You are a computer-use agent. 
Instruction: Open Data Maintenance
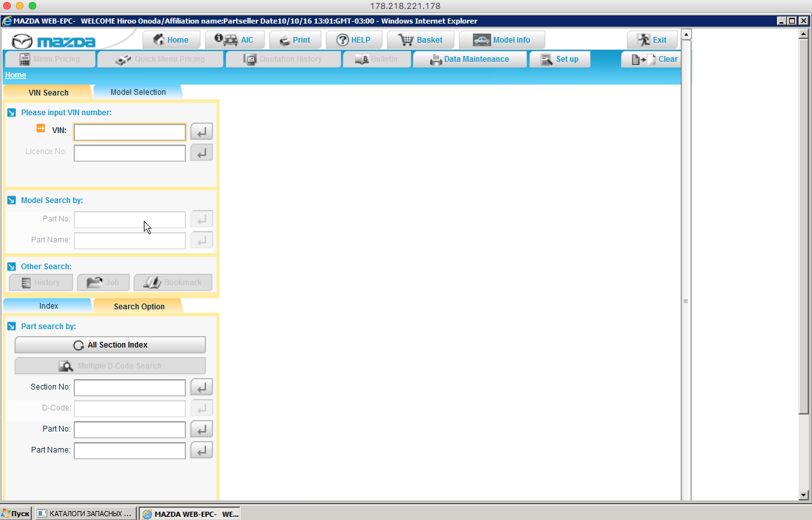(x=470, y=59)
